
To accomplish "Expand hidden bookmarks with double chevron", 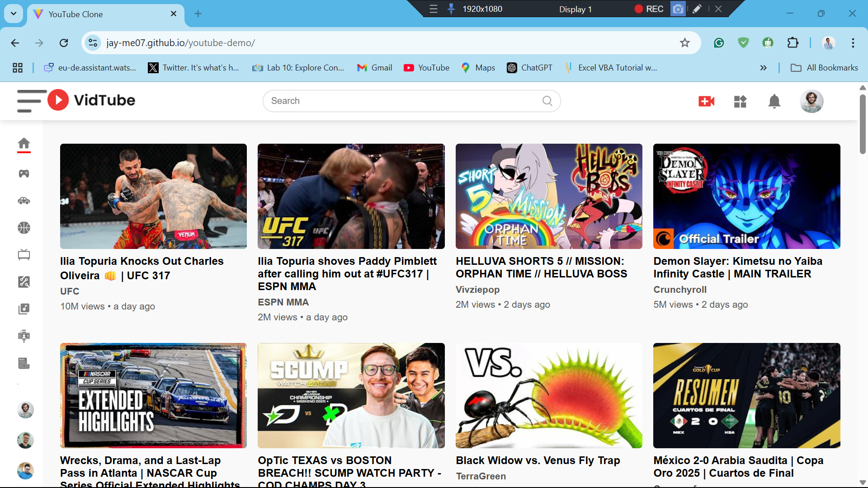I will pyautogui.click(x=763, y=68).
